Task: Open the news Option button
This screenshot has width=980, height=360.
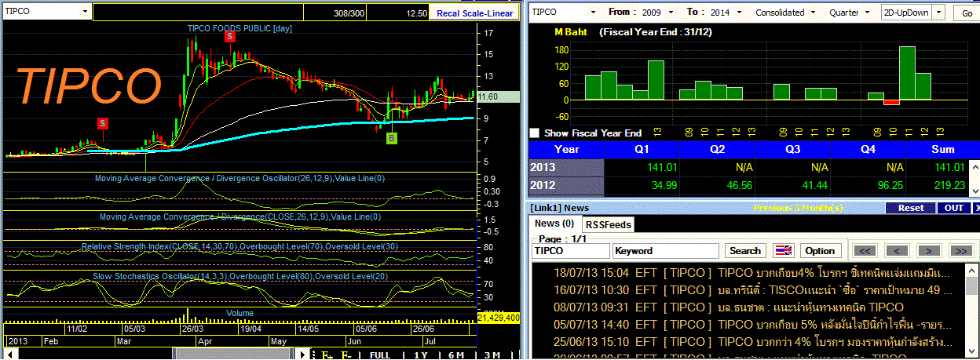Action: click(820, 251)
